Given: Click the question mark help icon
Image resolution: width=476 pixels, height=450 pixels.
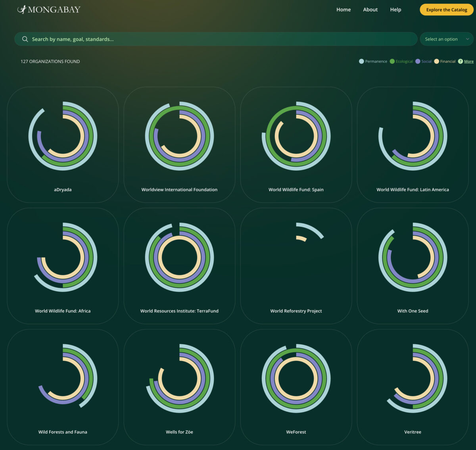Looking at the screenshot, I should tap(460, 62).
